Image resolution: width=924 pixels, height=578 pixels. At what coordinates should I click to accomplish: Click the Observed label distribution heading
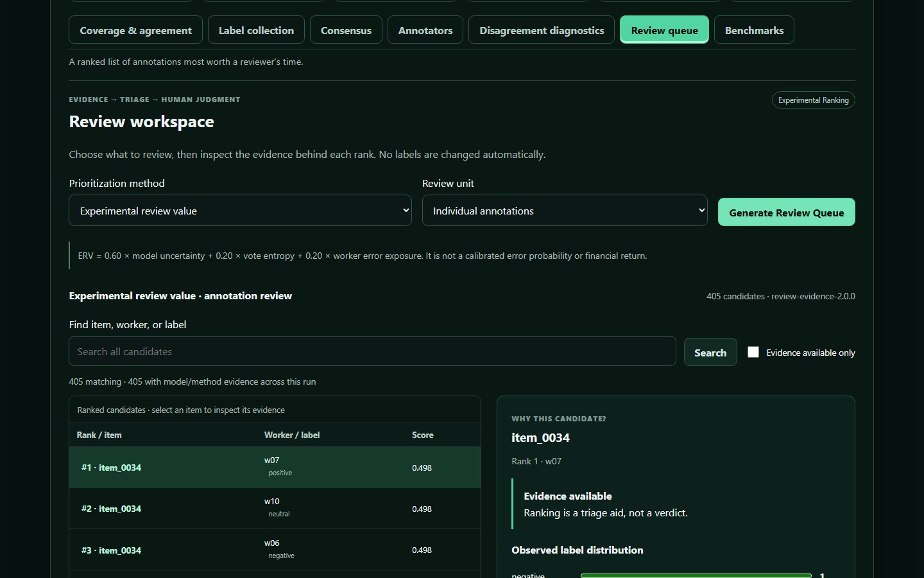click(x=577, y=550)
